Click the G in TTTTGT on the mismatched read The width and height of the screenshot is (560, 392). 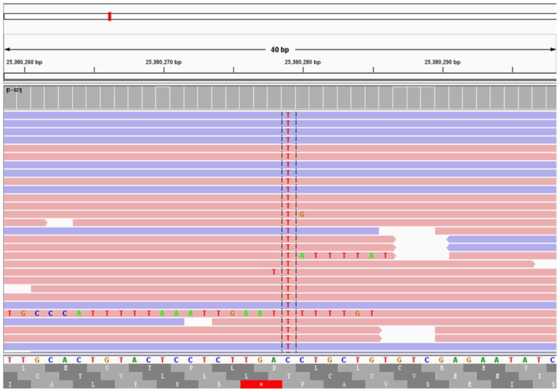[357, 314]
